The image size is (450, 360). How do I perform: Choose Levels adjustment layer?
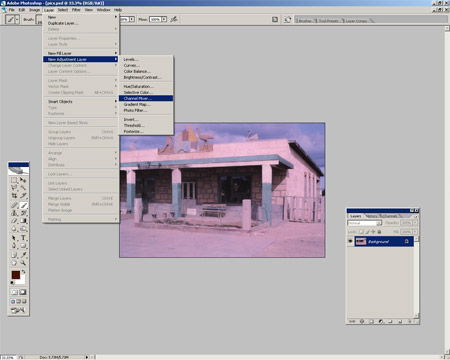click(146, 59)
